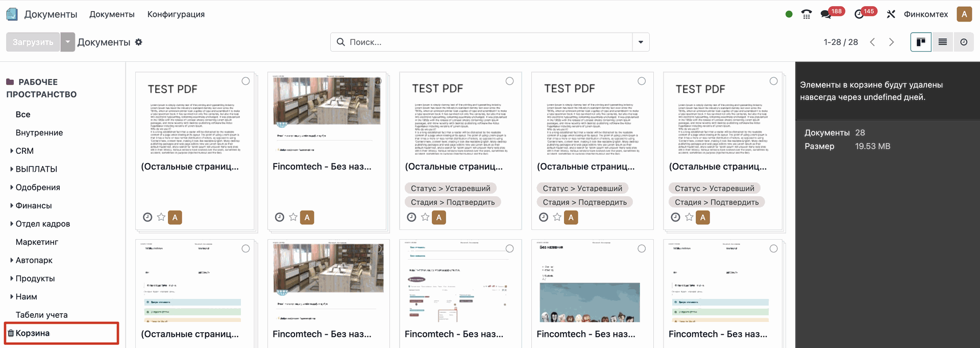
Task: Switch to kanban view
Action: click(x=921, y=42)
